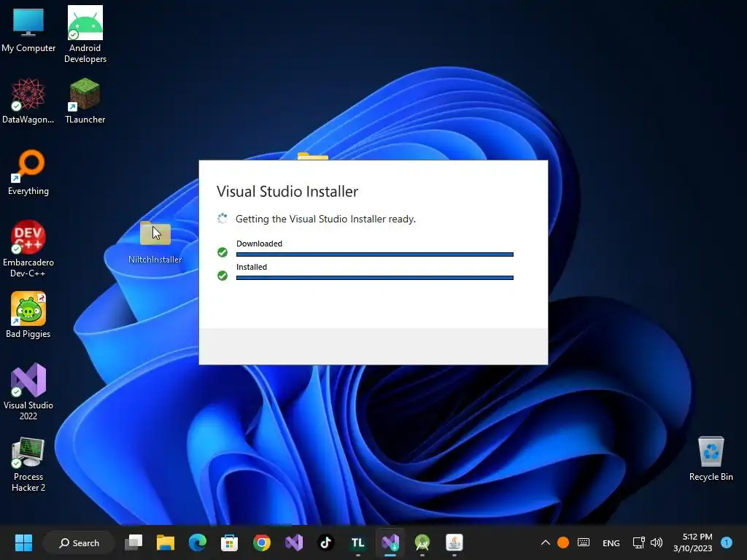Open the clock showing 5:12 PM
This screenshot has width=747, height=560.
click(693, 542)
